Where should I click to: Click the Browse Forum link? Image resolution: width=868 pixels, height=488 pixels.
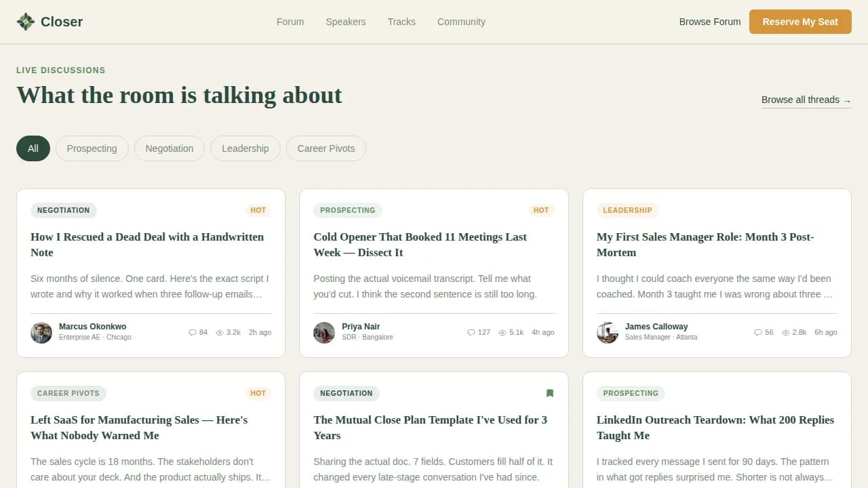point(709,22)
